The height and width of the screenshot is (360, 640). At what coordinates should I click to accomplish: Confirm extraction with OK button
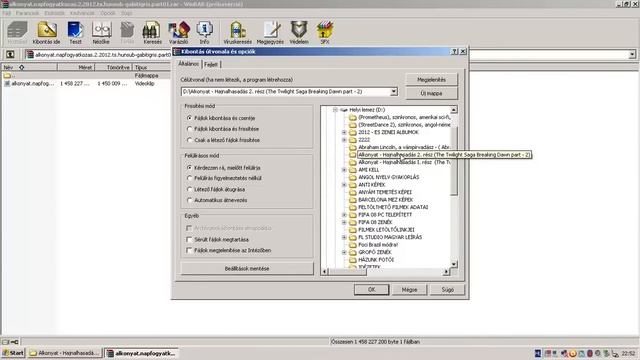371,289
